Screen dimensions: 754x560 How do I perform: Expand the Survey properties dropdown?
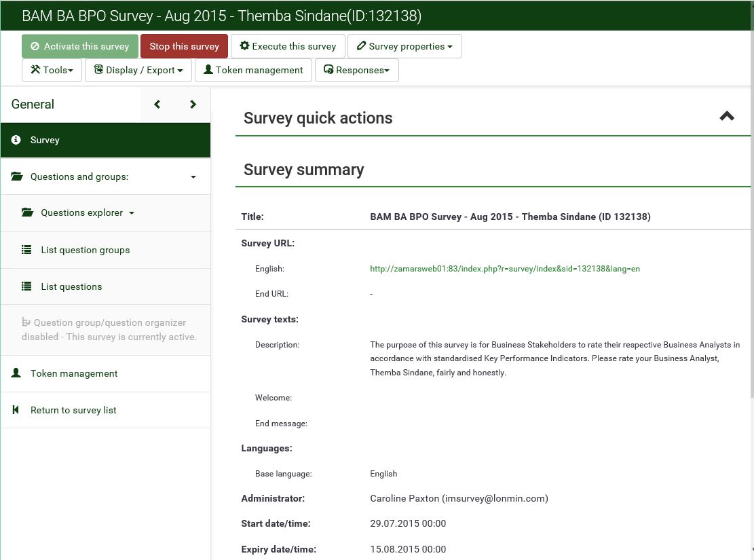pyautogui.click(x=404, y=46)
